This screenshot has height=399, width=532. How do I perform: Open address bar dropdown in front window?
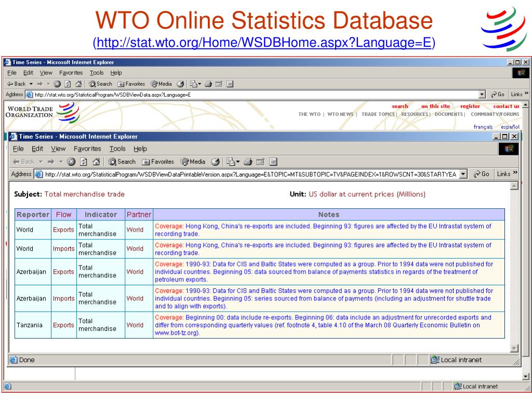click(463, 175)
